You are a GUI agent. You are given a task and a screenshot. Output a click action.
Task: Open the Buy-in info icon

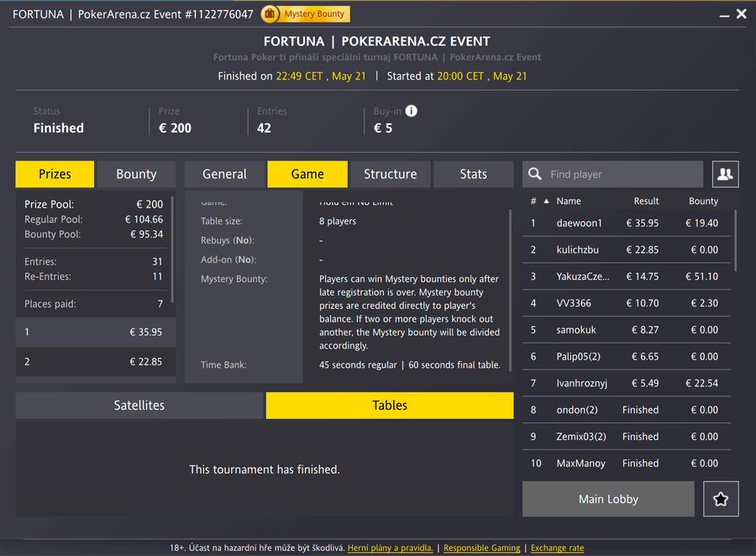click(x=412, y=111)
